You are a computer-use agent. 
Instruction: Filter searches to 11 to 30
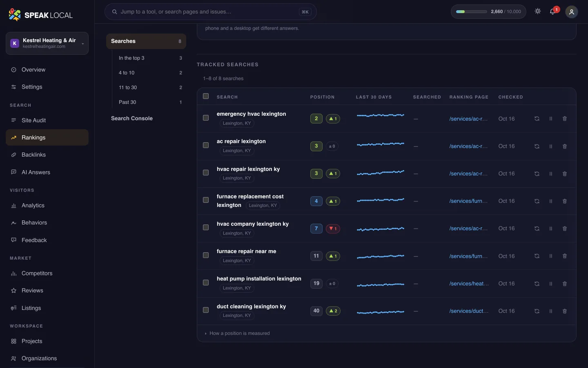point(150,88)
